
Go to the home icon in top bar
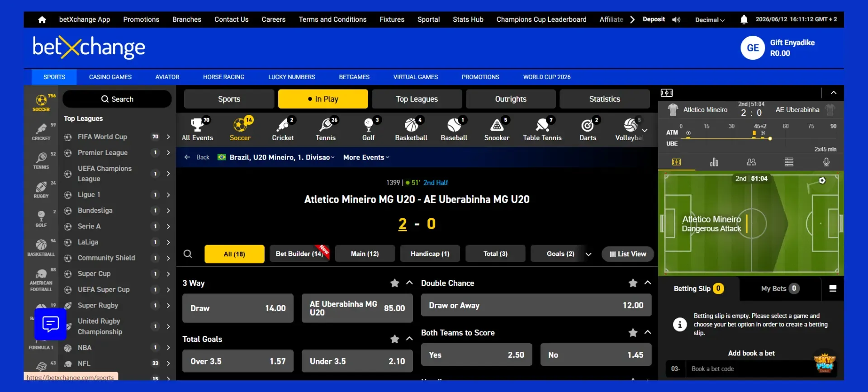pos(42,19)
